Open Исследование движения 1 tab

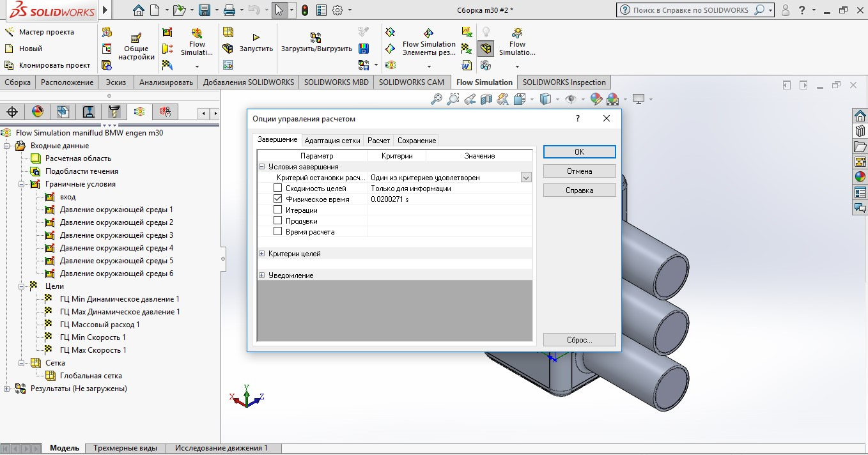(x=222, y=448)
